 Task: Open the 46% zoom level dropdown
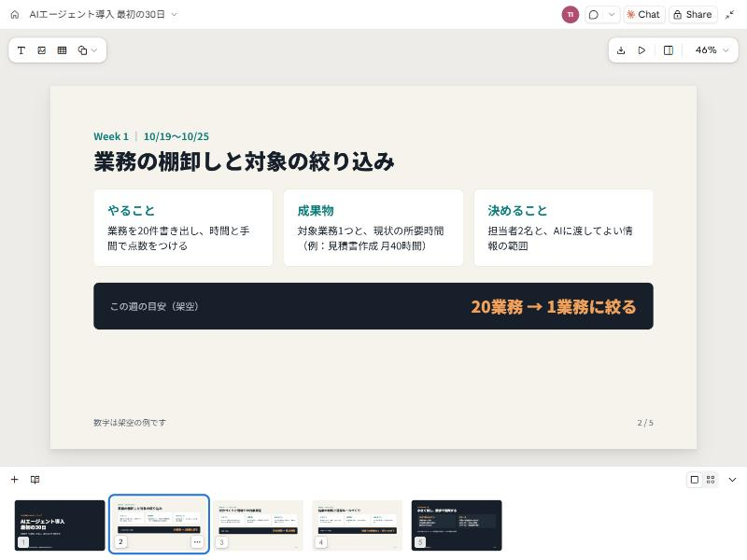click(x=712, y=50)
